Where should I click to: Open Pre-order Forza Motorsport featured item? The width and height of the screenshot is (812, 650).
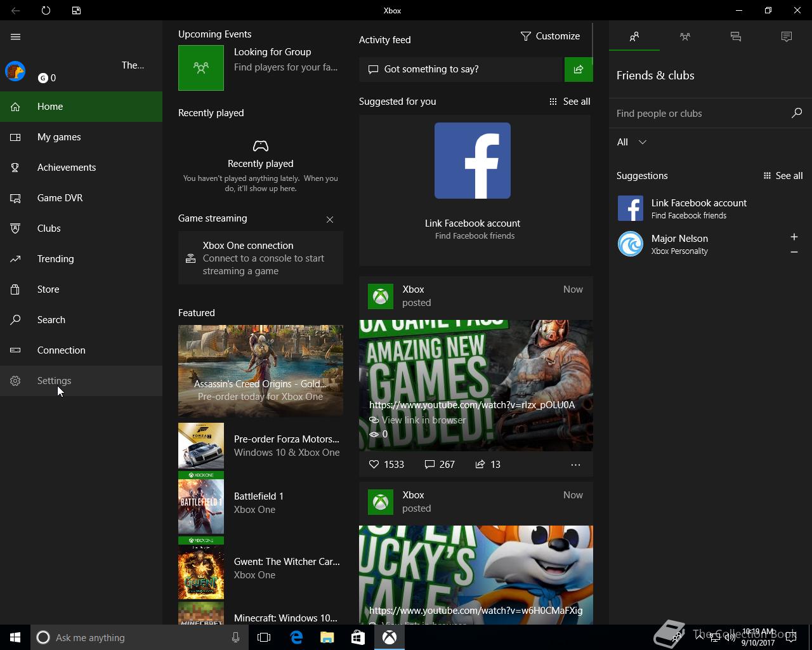click(261, 446)
